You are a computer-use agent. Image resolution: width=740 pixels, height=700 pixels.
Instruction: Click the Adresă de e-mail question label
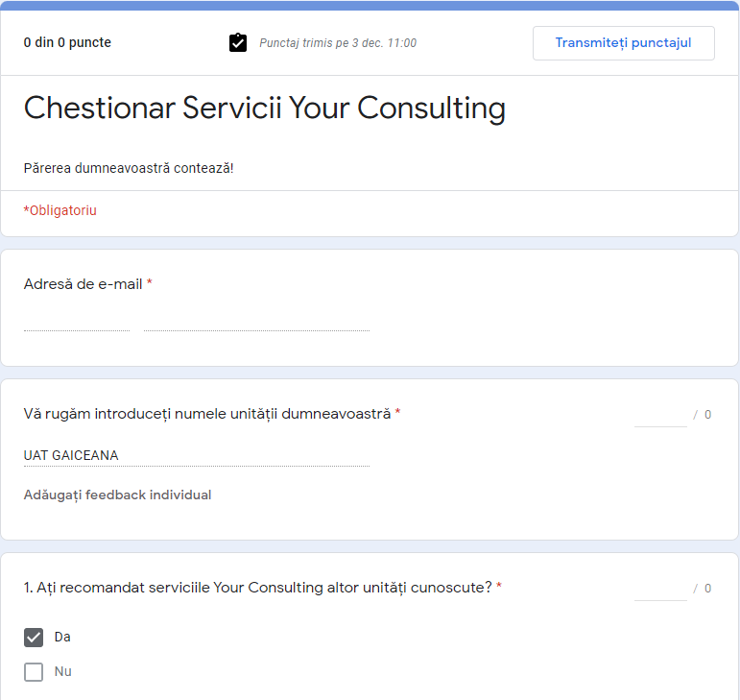click(84, 284)
